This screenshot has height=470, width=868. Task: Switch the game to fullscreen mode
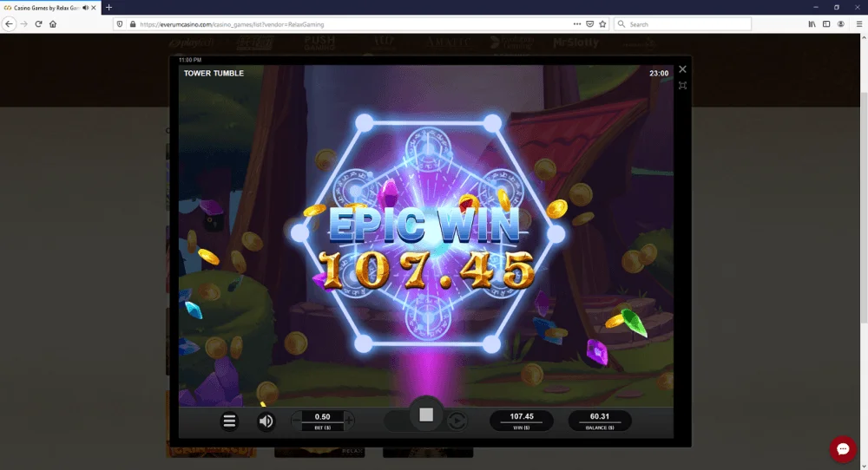[x=682, y=85]
